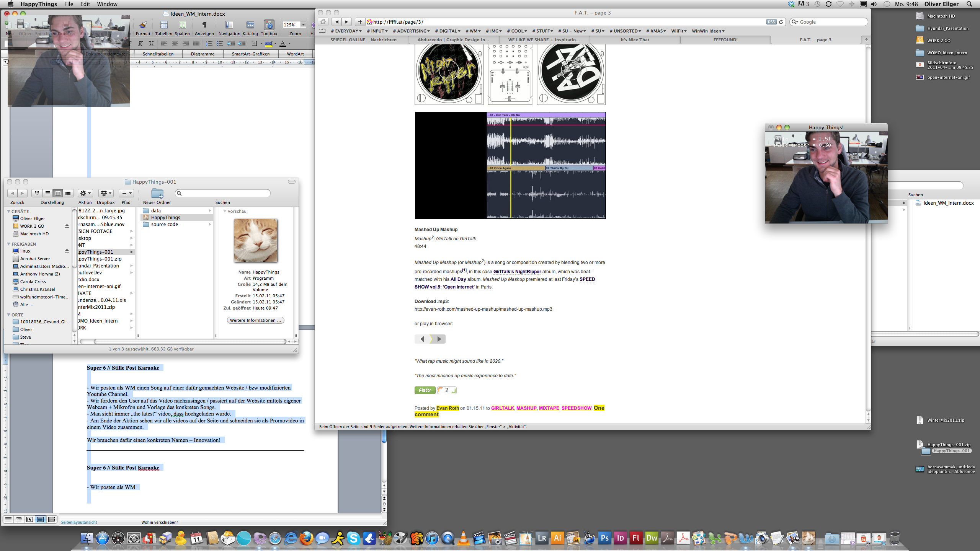980x551 pixels.
Task: Open the font color dropdown arrow
Action: pos(290,44)
